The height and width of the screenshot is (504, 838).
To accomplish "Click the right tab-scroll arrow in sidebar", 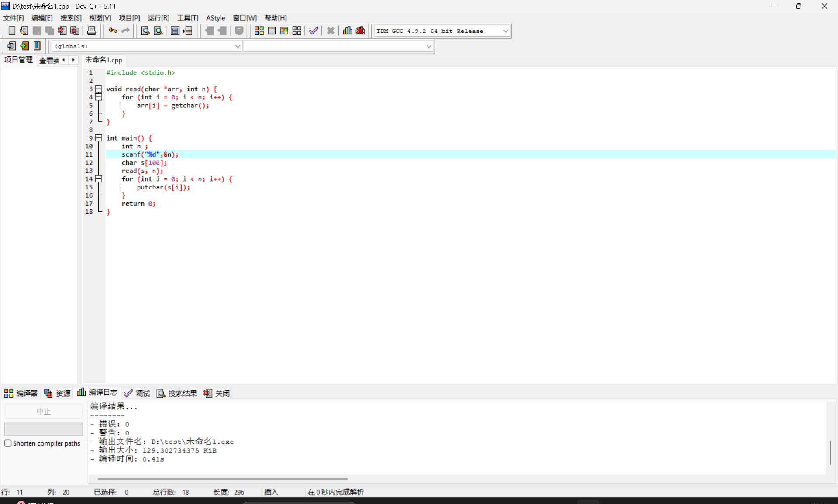I will click(73, 60).
